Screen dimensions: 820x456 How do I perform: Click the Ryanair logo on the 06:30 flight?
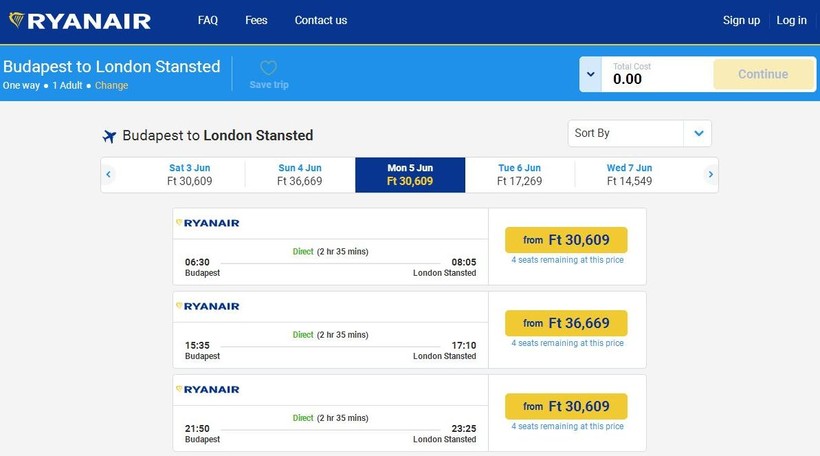click(x=208, y=223)
